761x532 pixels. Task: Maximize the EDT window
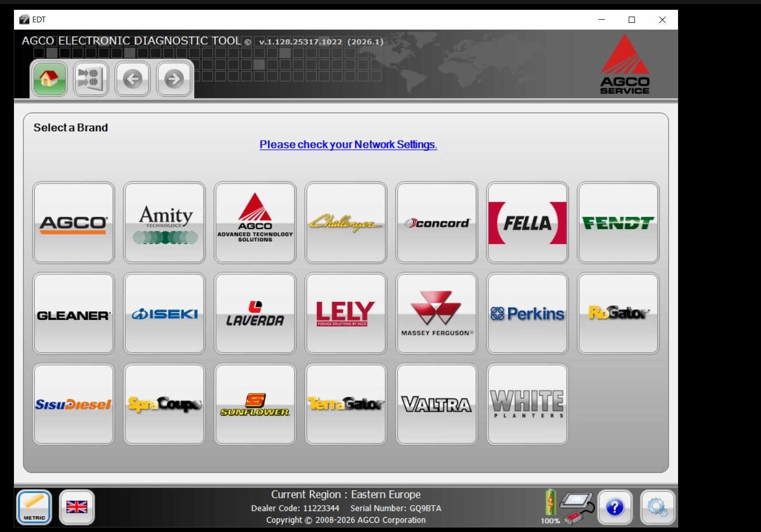tap(632, 20)
